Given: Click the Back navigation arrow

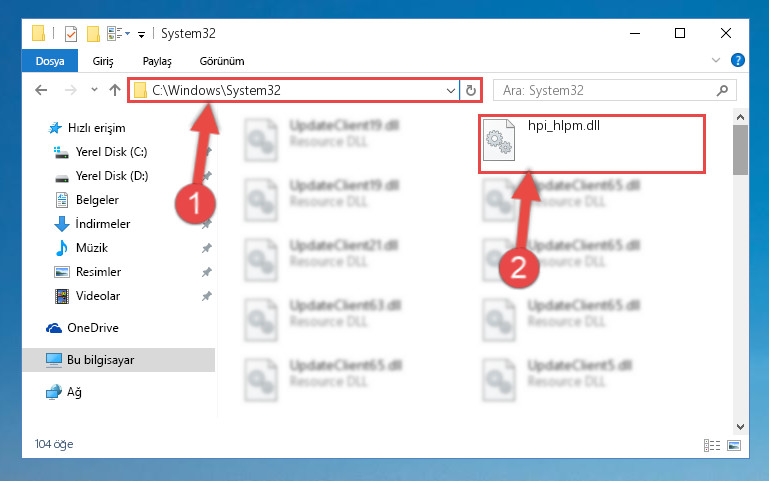Looking at the screenshot, I should point(41,90).
